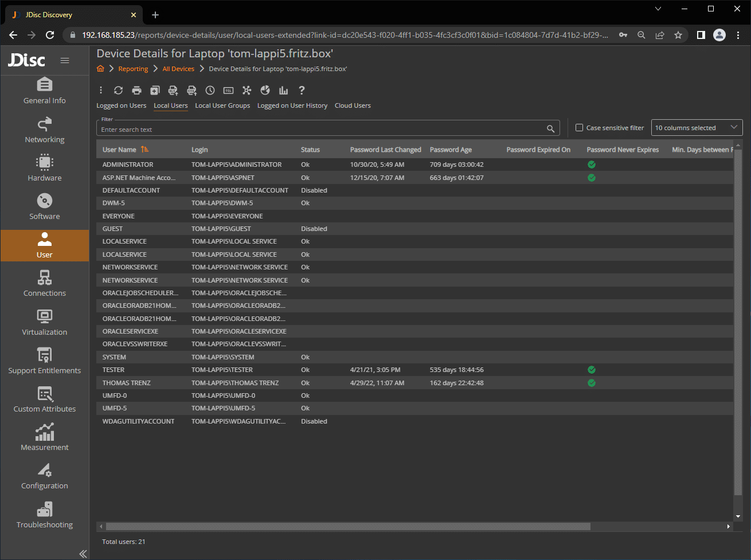
Task: Collapse the sidebar with the double chevron
Action: (83, 553)
